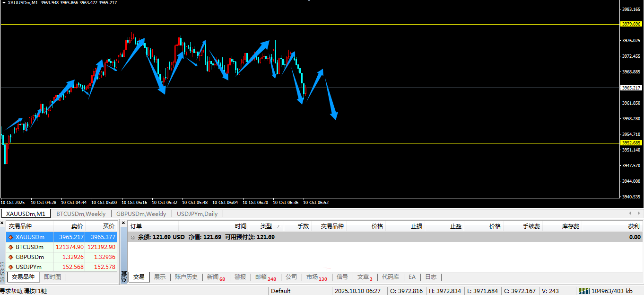
Task: Switch to BTCUSDm,Weekly chart tab
Action: (x=81, y=214)
